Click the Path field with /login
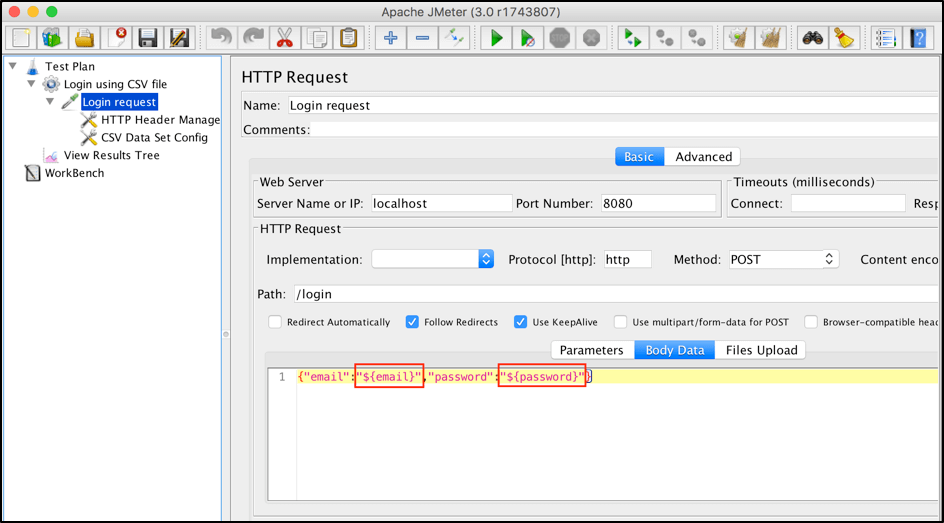The width and height of the screenshot is (944, 523). [x=616, y=294]
